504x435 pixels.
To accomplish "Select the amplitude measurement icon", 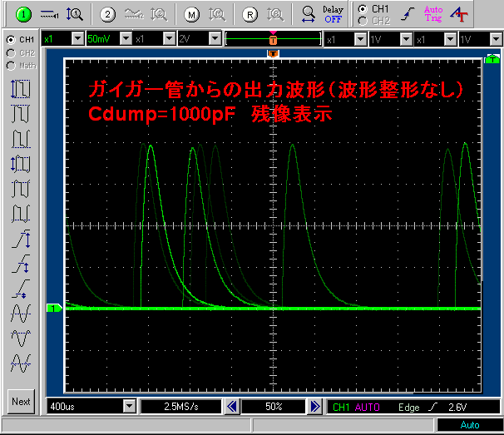I will pos(21,164).
